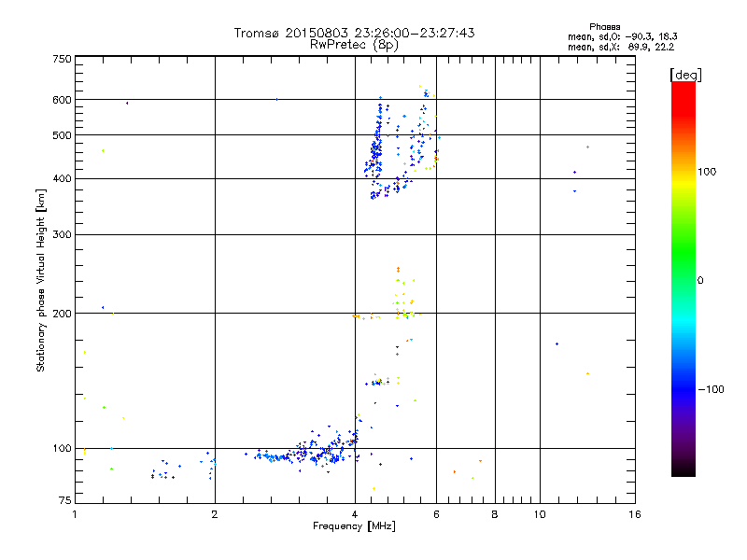Select the 'RwPretec (8p)' subtitle text
This screenshot has height=560, width=747.
[x=354, y=45]
